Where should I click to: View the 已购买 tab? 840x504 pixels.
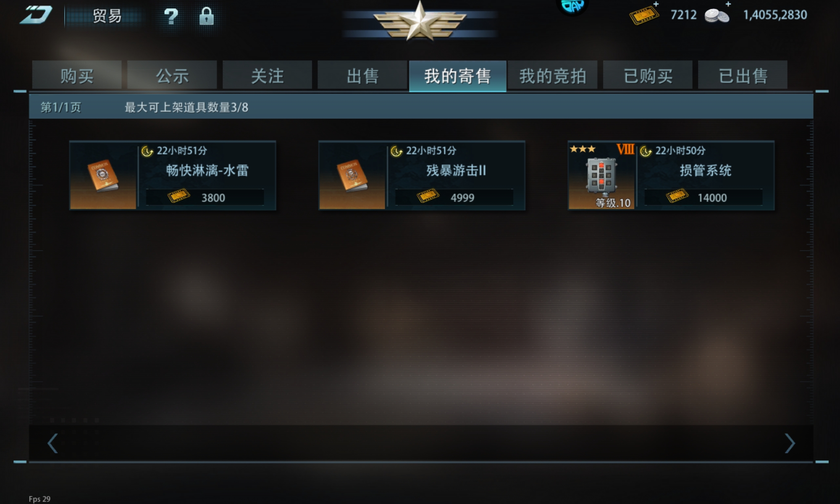[648, 75]
